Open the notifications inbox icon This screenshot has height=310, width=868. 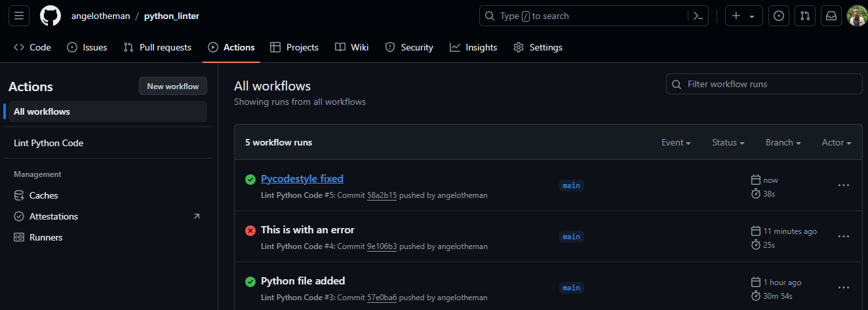pos(831,16)
